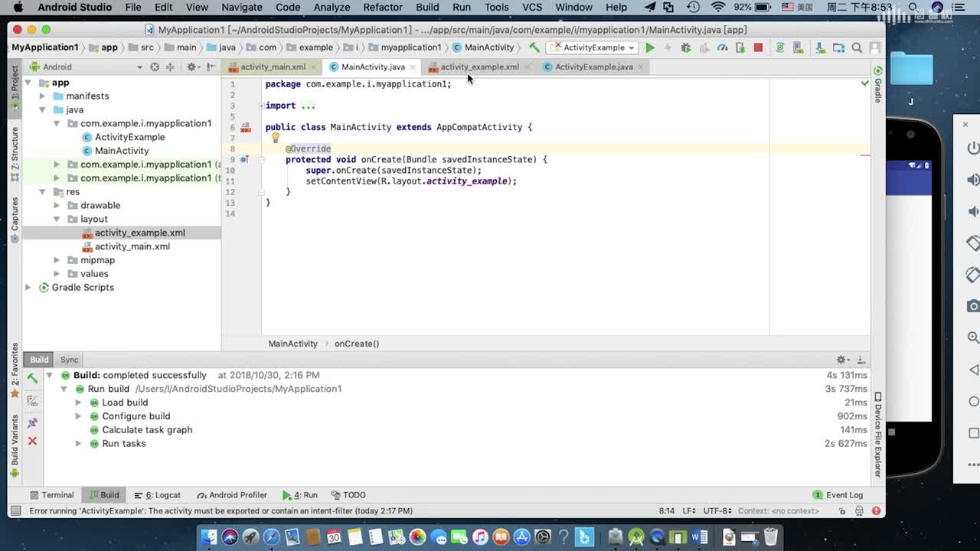The width and height of the screenshot is (980, 551).
Task: Collapse the app module node
Action: [28, 83]
